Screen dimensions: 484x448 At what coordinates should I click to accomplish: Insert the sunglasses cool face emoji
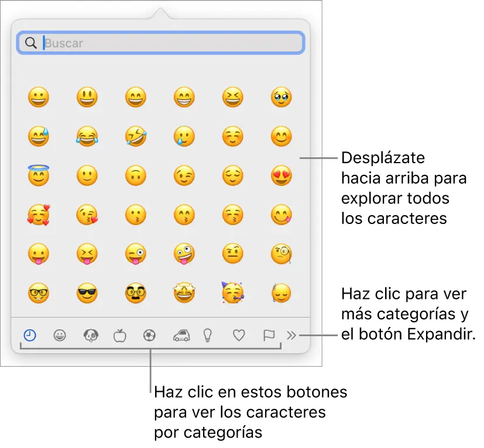click(87, 293)
